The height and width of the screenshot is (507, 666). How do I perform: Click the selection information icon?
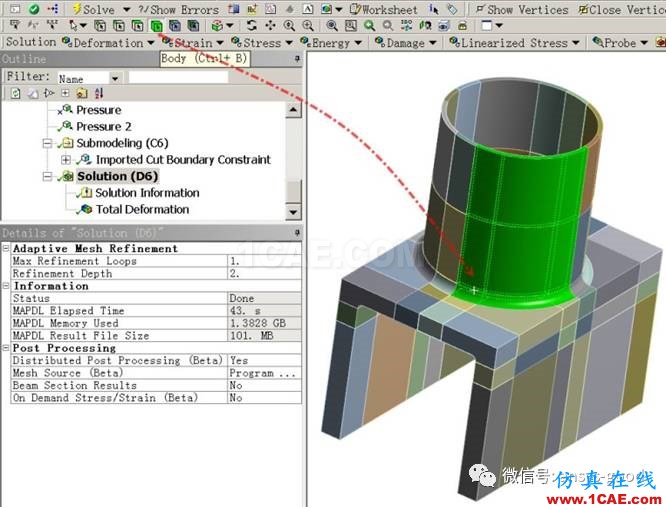point(434,9)
